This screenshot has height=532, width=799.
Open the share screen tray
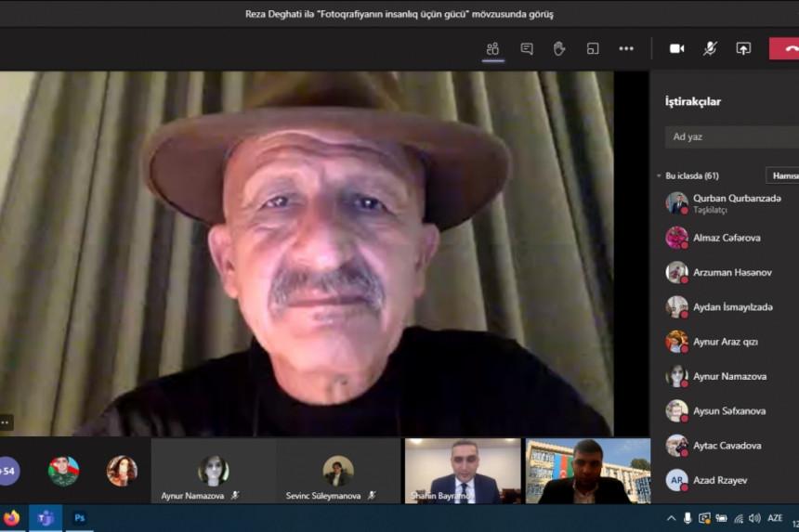click(743, 48)
